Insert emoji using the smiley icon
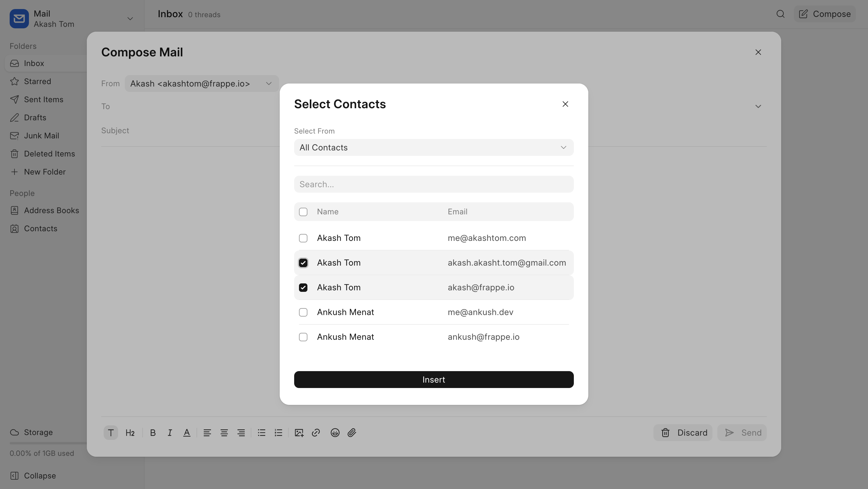 [x=335, y=433]
